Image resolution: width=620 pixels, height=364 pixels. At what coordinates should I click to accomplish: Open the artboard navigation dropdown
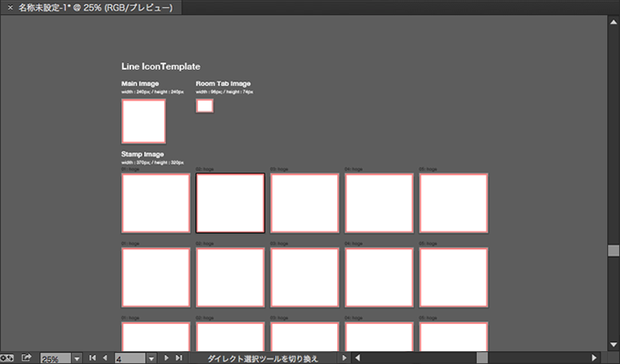pyautogui.click(x=151, y=358)
